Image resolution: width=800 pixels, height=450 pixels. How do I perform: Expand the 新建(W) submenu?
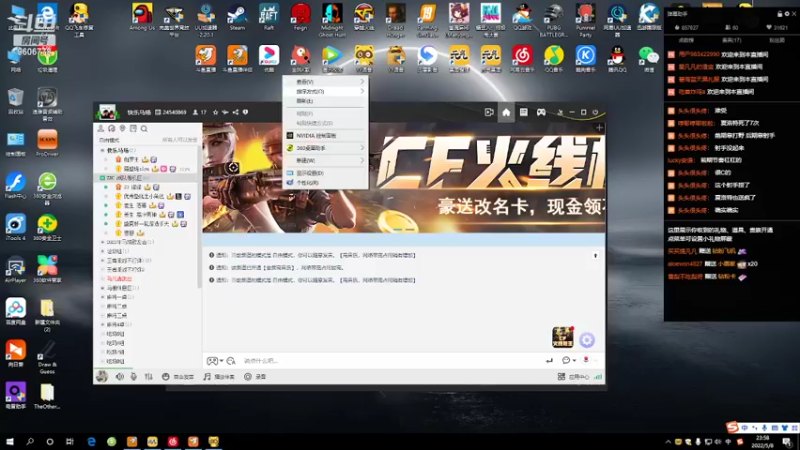pos(325,160)
